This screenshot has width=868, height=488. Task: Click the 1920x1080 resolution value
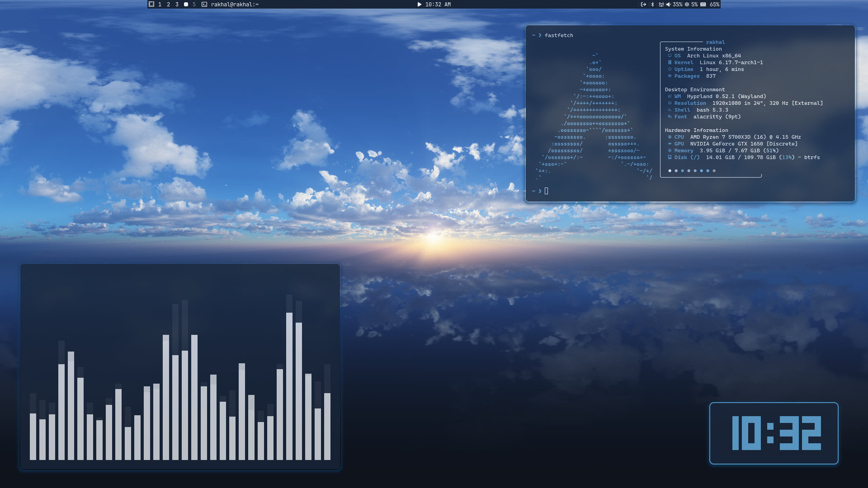[726, 103]
